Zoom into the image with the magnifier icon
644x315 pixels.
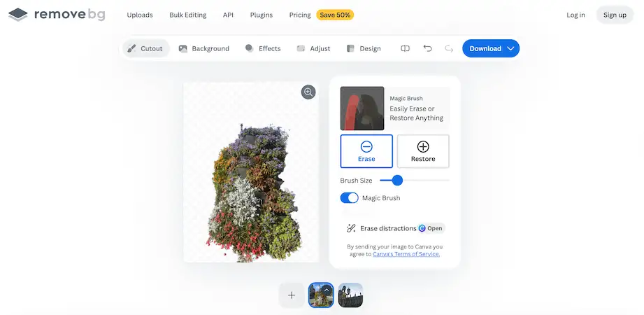[308, 92]
